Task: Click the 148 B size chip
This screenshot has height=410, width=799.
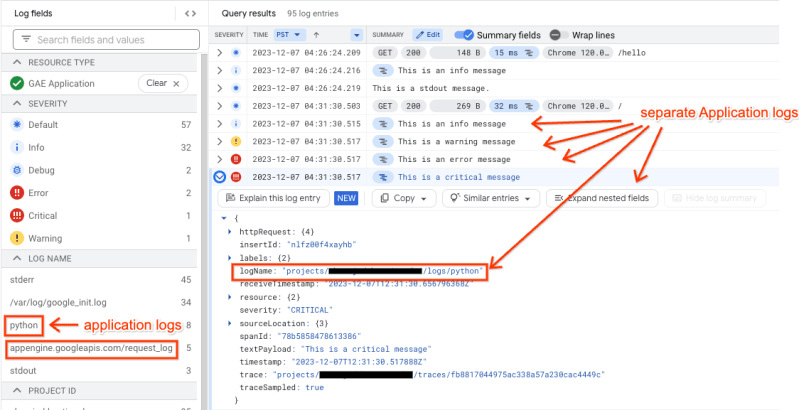Action: (x=458, y=53)
